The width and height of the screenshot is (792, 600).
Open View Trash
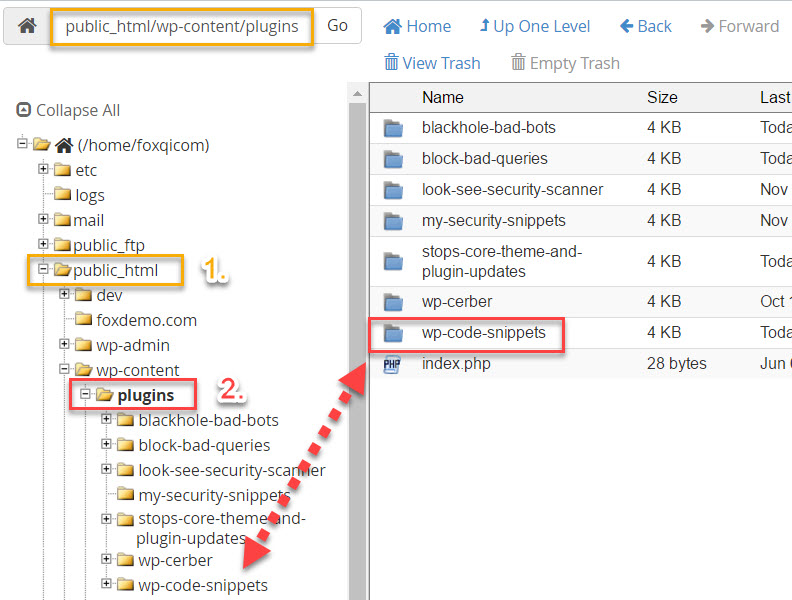[432, 63]
